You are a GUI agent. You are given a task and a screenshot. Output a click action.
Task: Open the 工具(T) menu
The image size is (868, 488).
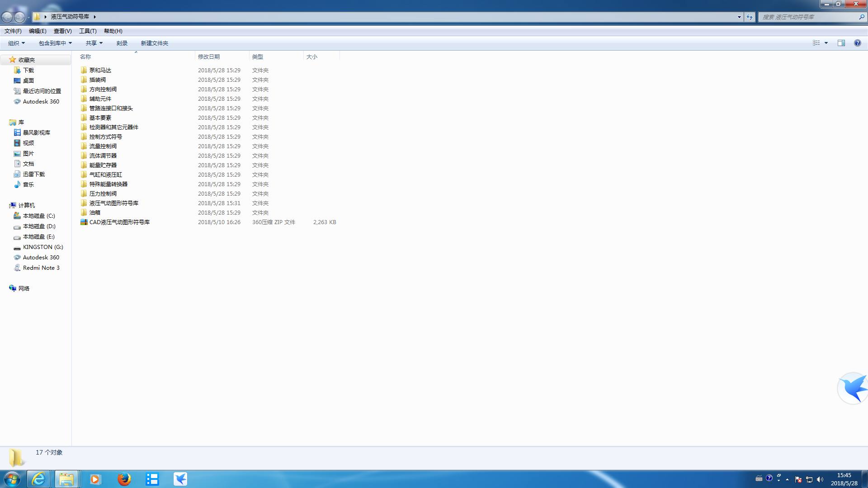88,31
